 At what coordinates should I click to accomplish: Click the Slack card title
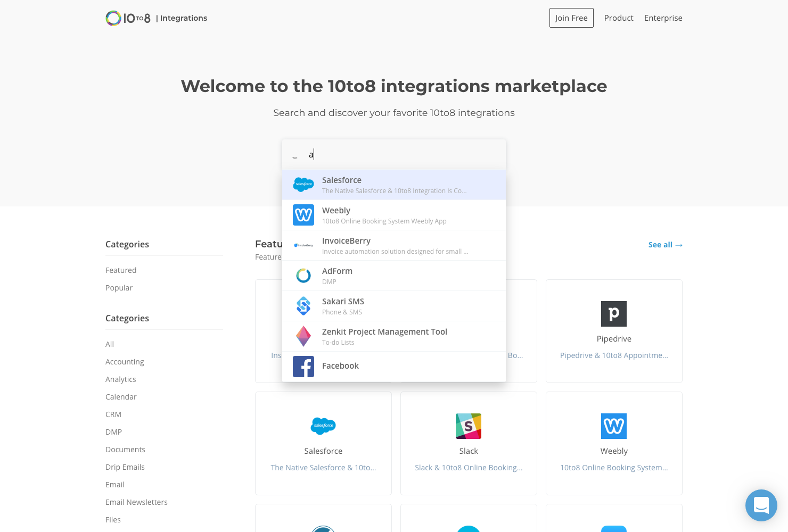point(469,451)
